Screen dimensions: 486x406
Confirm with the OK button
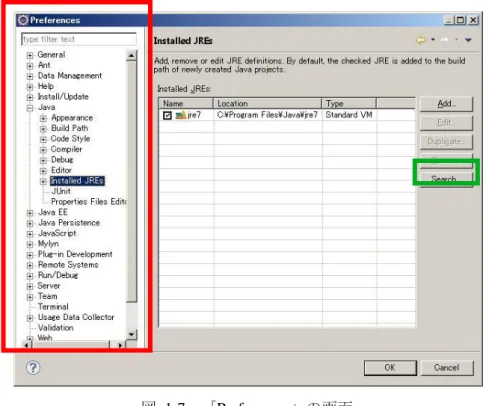pyautogui.click(x=390, y=368)
